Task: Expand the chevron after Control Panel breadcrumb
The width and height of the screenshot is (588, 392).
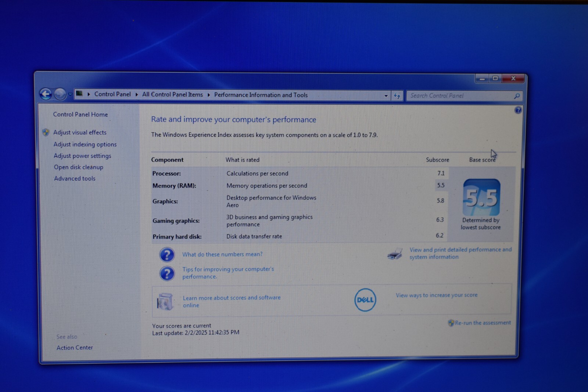Action: 136,94
